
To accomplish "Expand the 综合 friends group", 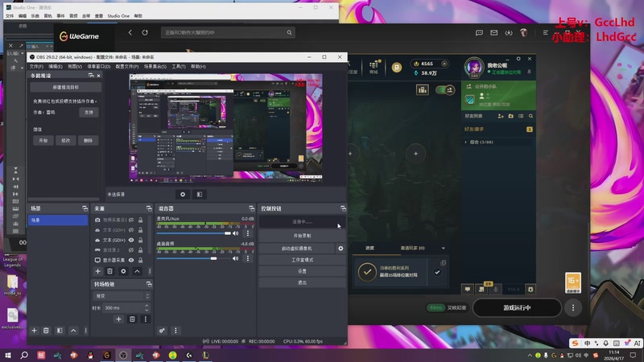I will point(466,142).
